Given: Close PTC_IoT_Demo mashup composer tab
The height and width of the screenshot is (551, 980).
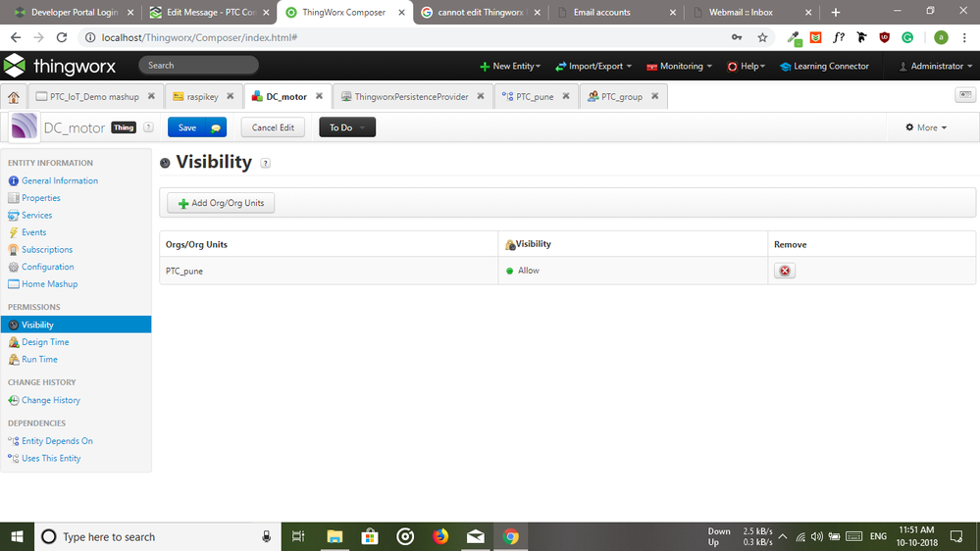Looking at the screenshot, I should pos(151,96).
